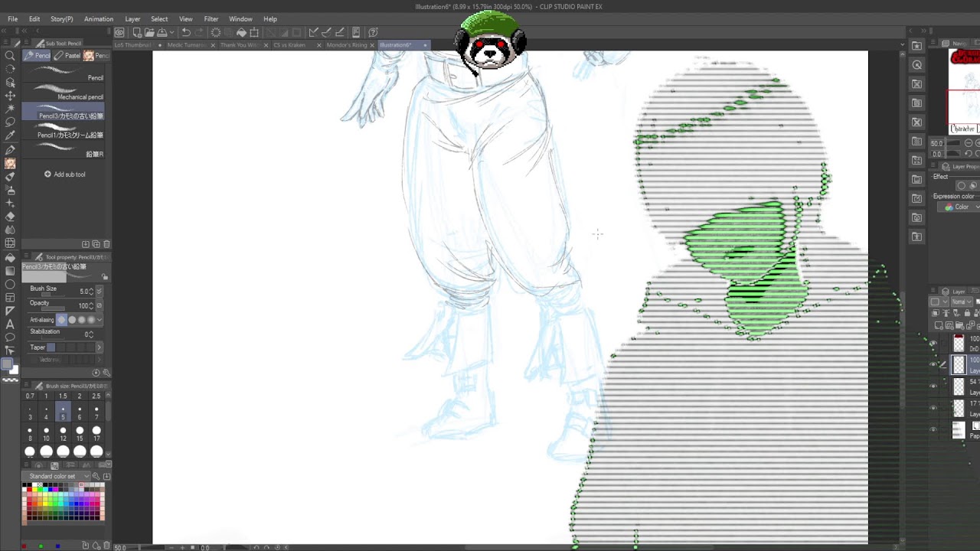Image resolution: width=980 pixels, height=551 pixels.
Task: Choose the Fill bucket tool
Action: pos(10,257)
